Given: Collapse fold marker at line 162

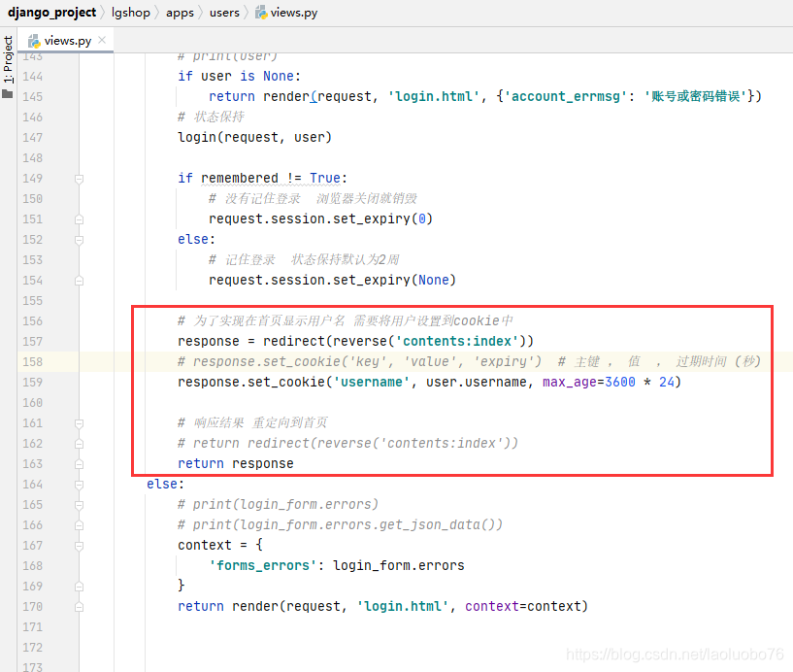Looking at the screenshot, I should tap(79, 444).
